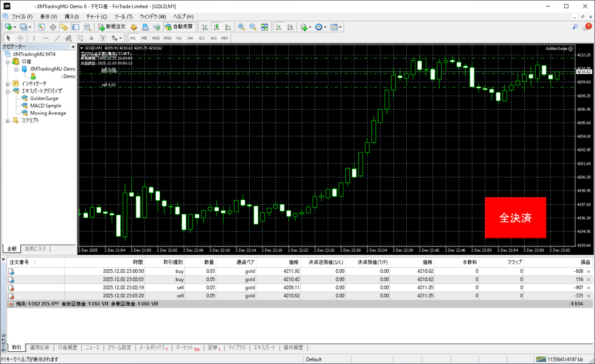Click the zoom out magnifier icon
The image size is (595, 364).
[x=253, y=27]
